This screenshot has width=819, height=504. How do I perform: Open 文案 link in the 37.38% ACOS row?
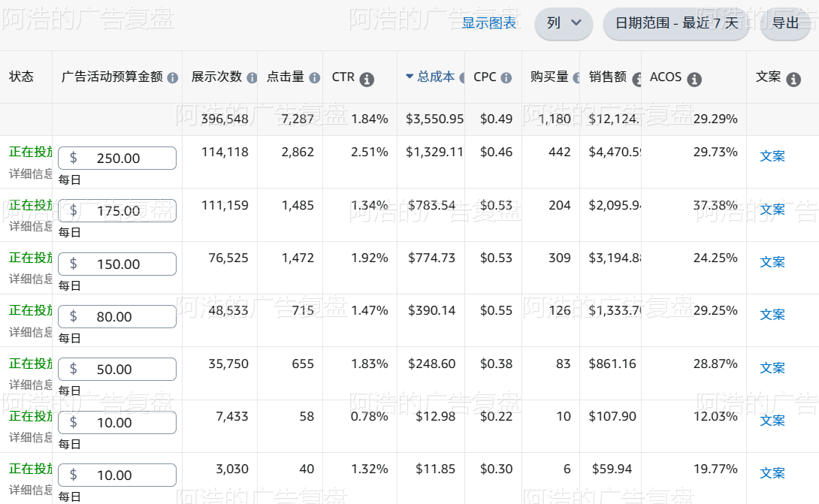tap(772, 210)
